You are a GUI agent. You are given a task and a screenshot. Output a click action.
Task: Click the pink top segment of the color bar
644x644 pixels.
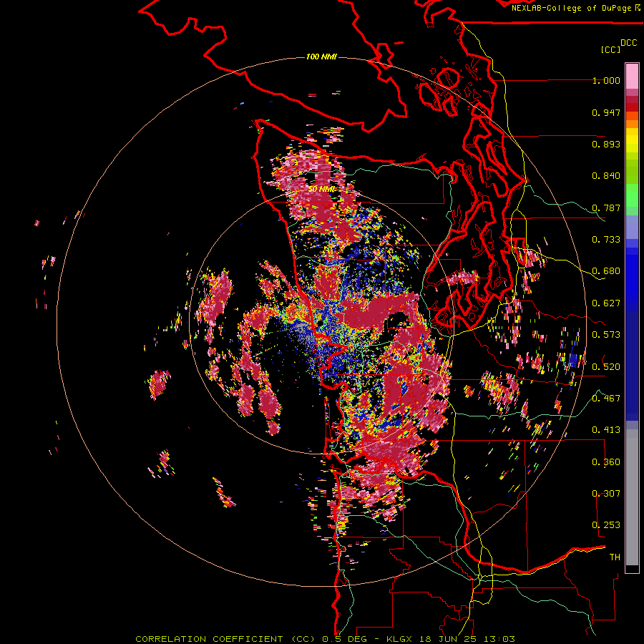[632, 76]
